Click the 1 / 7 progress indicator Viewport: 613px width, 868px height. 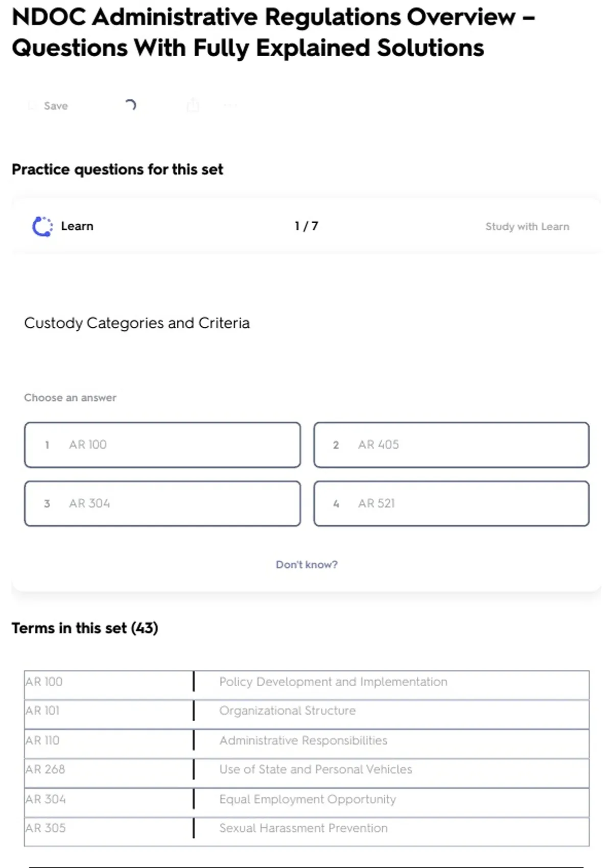coord(306,226)
